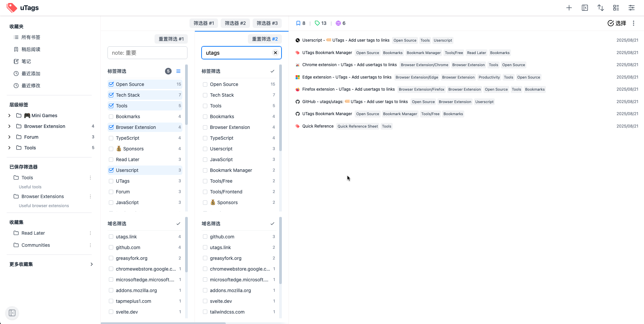Click the bookmark count icon showing 8
The height and width of the screenshot is (324, 644).
coord(298,23)
